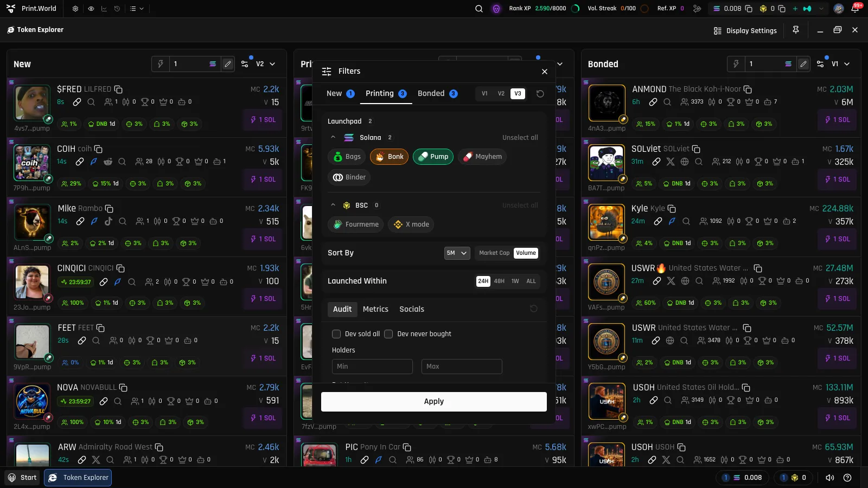
Task: Check the Dev never bought checkbox
Action: (388, 334)
